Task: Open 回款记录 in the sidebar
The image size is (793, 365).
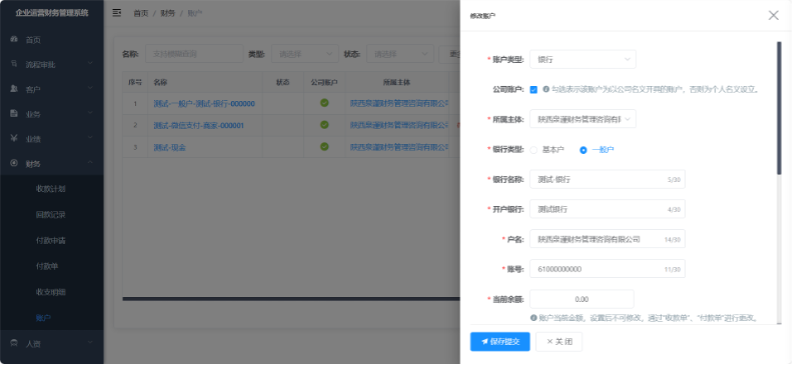Action: 52,215
